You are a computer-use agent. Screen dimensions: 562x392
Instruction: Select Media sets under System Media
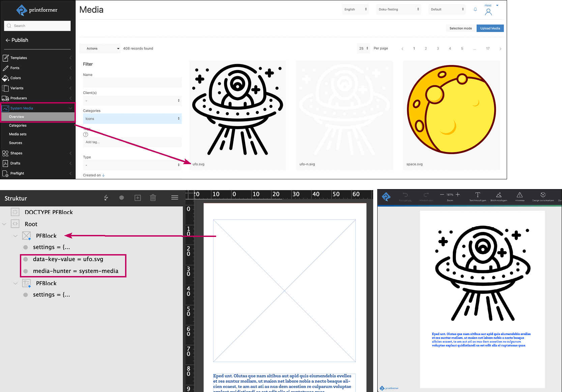coord(18,134)
